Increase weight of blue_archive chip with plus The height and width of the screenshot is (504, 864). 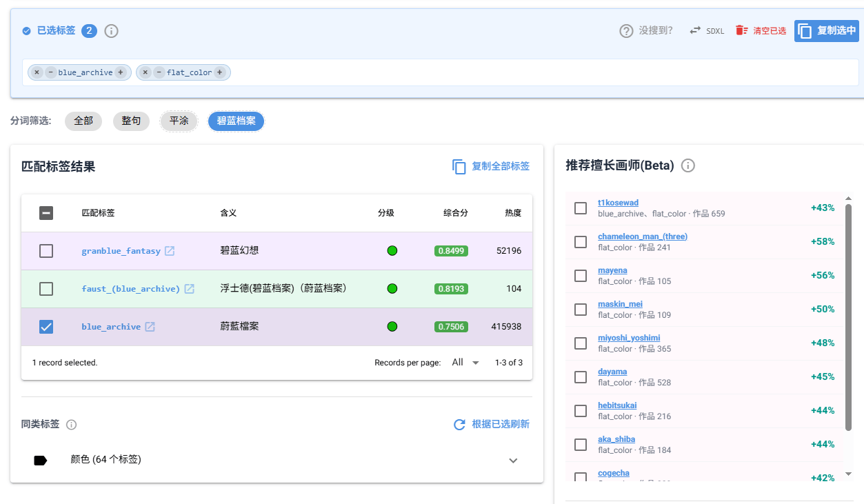tap(120, 72)
